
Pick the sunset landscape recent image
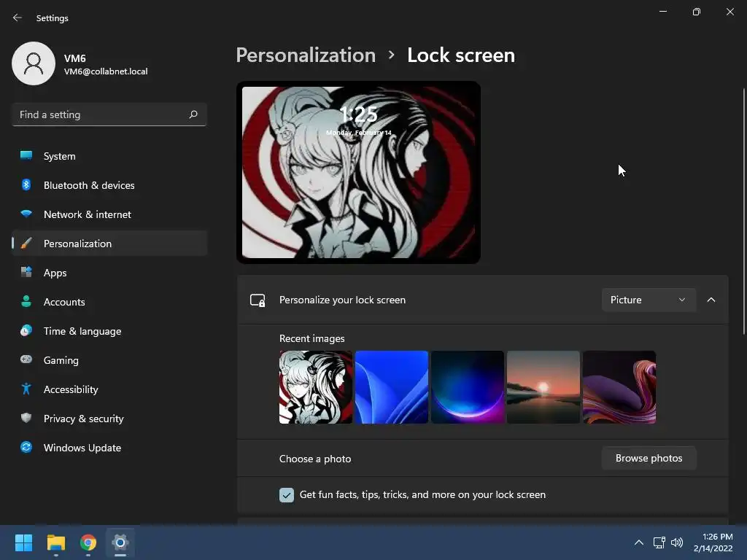543,387
